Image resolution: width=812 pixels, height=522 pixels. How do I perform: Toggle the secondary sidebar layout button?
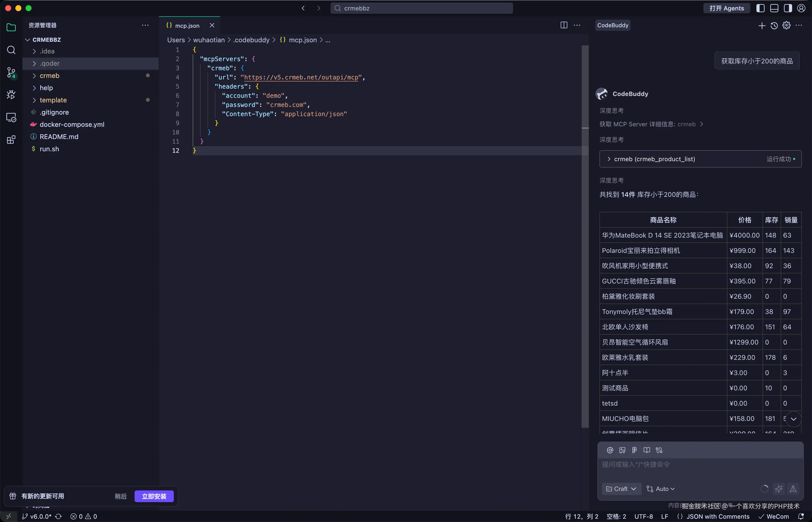click(x=788, y=8)
